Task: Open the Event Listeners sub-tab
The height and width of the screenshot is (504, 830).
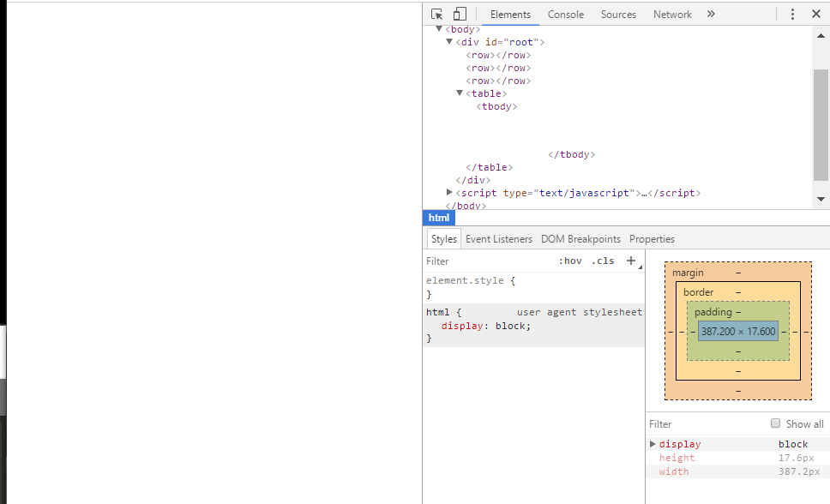Action: (499, 239)
